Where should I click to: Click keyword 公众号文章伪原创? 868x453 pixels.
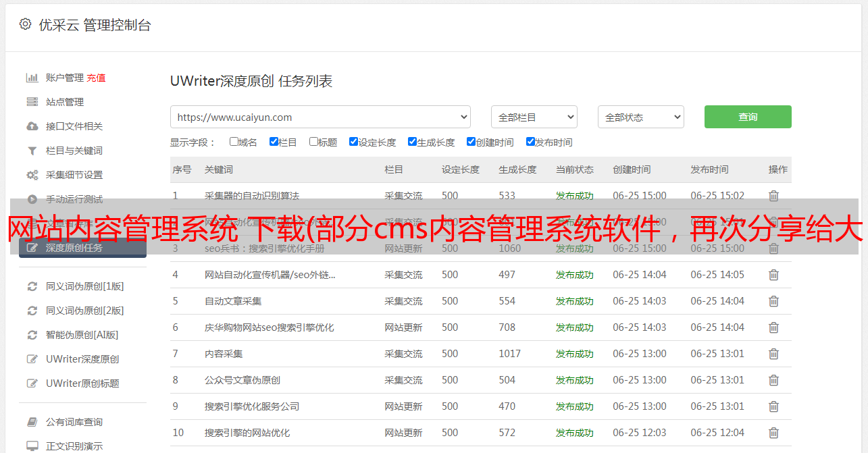(x=242, y=380)
